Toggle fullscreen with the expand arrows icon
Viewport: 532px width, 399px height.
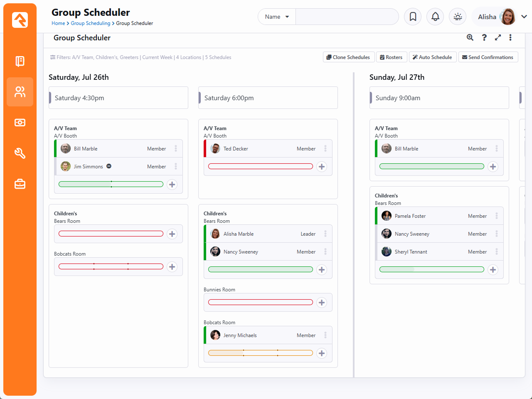point(498,37)
